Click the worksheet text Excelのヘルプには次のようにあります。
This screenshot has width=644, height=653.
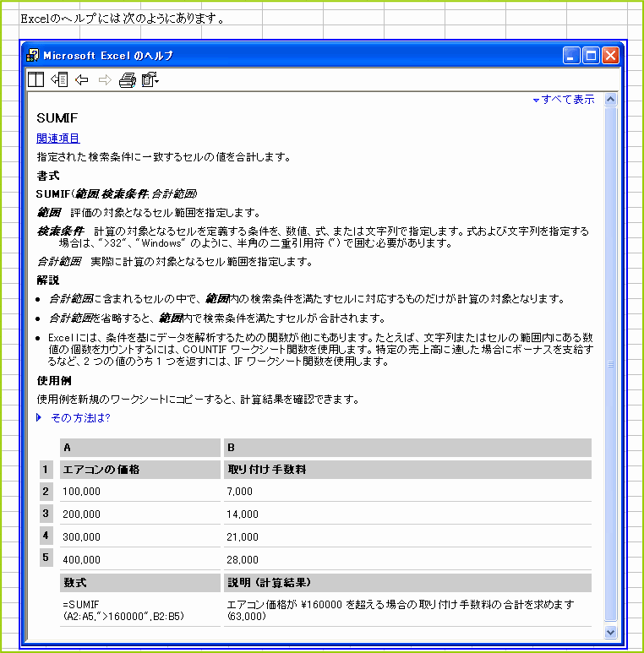123,19
